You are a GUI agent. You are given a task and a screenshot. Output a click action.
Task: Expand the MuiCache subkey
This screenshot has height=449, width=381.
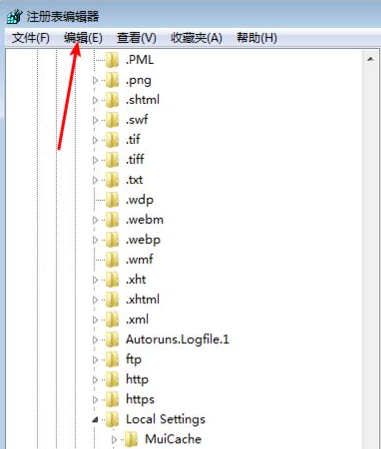[x=114, y=440]
